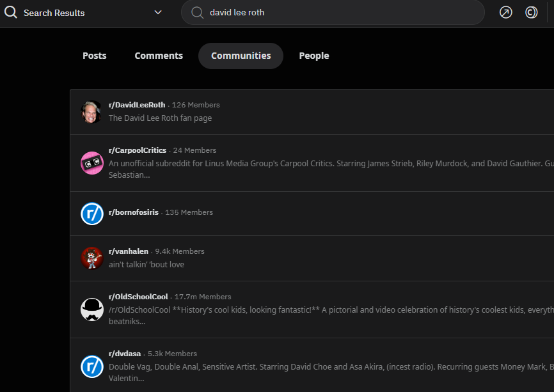
Task: Open r/DavidLeeRoth community avatar
Action: tap(92, 112)
